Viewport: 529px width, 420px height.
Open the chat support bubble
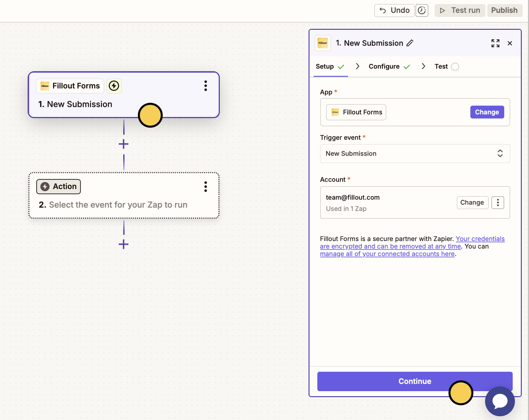tap(500, 401)
